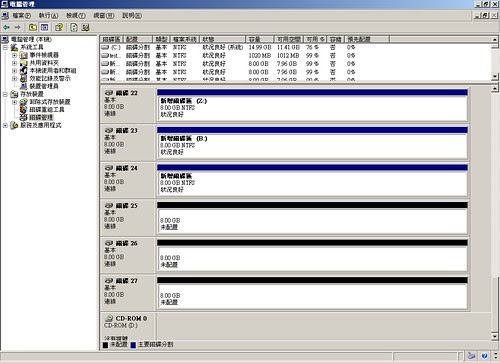The height and width of the screenshot is (363, 500).
Task: Click the 磁碟 27 disk icon
Action: [109, 281]
